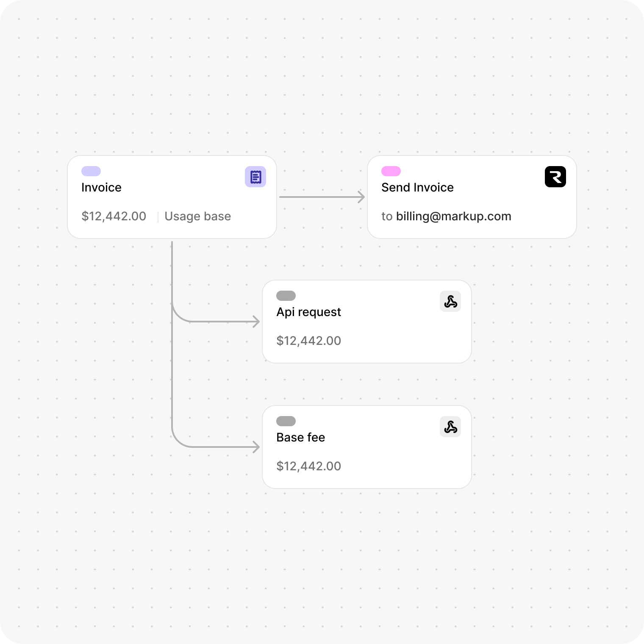The image size is (644, 644).
Task: Click the webhook icon on Base fee card
Action: coord(450,427)
